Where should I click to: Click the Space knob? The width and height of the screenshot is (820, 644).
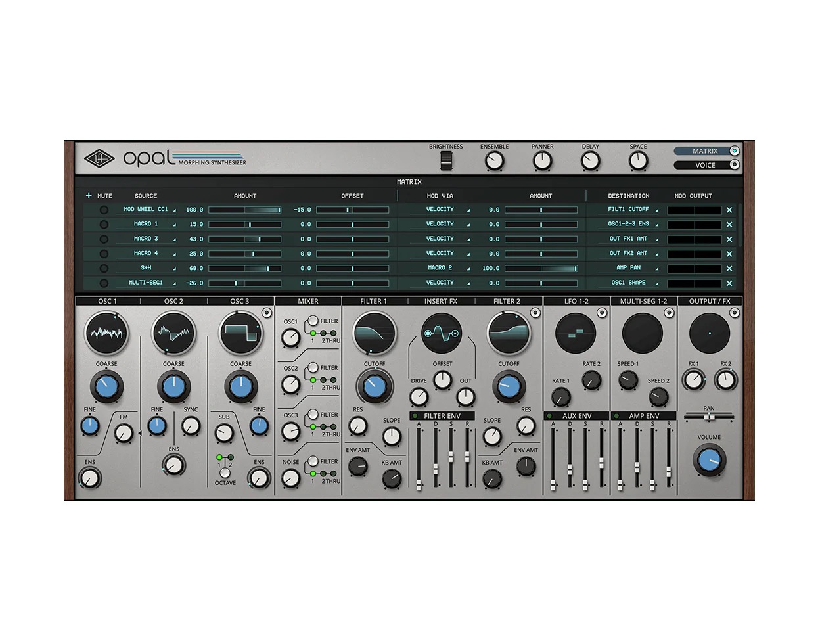click(x=639, y=161)
